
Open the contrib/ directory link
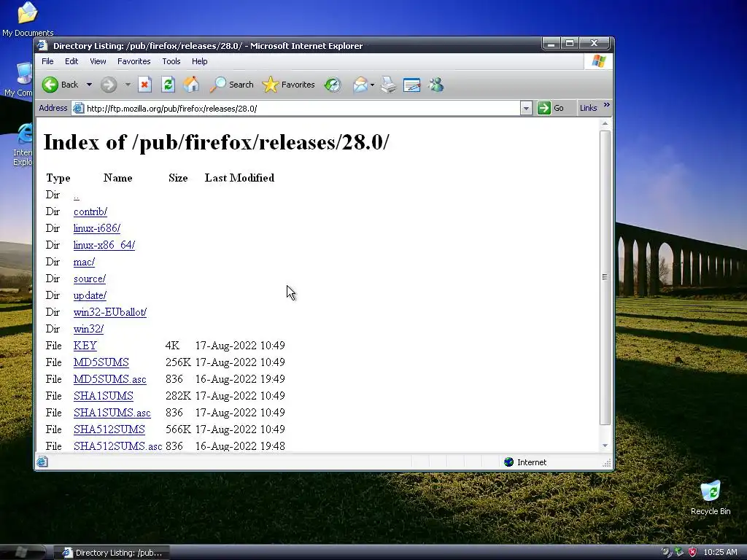tap(90, 211)
